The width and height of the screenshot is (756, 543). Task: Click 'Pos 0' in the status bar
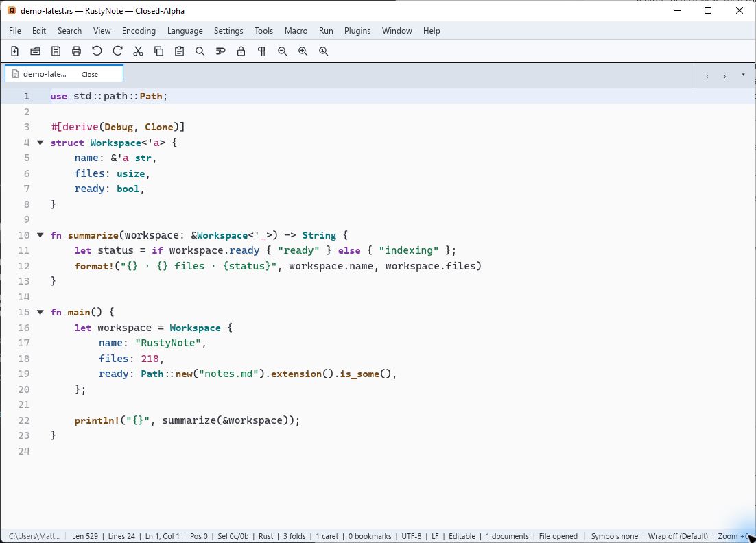point(199,536)
